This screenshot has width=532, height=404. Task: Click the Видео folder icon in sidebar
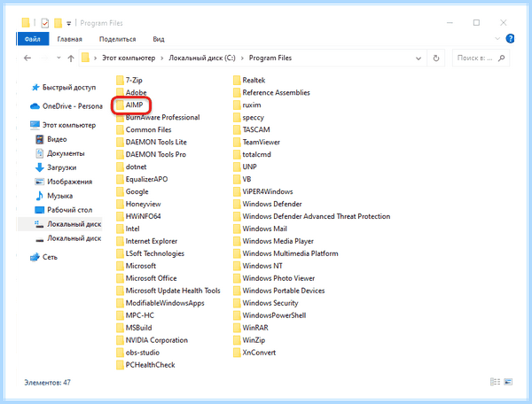click(x=40, y=139)
